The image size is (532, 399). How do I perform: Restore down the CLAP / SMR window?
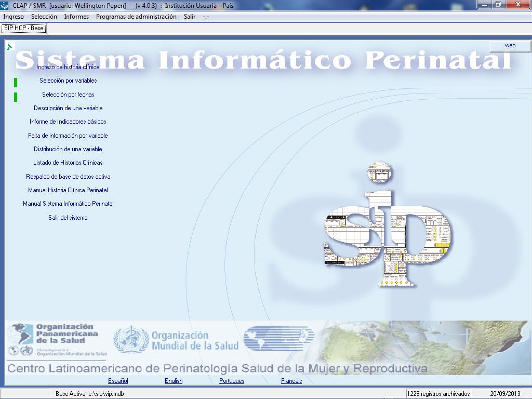(498, 5)
